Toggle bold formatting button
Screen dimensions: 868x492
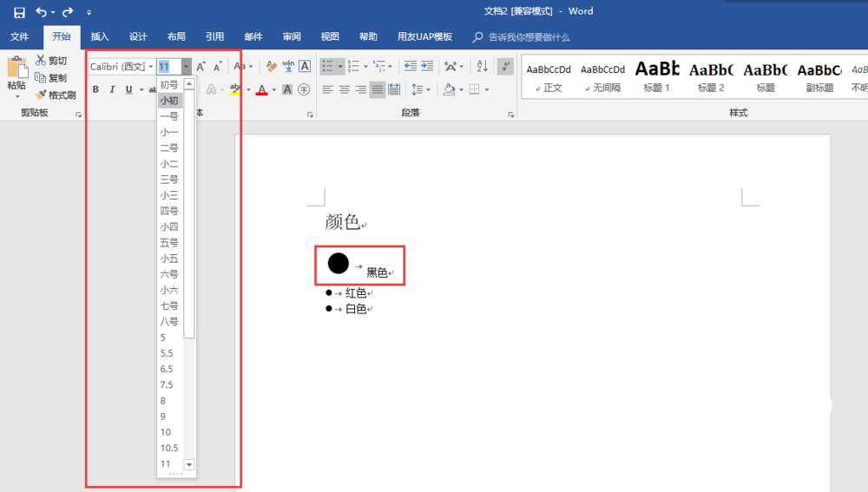pyautogui.click(x=95, y=89)
